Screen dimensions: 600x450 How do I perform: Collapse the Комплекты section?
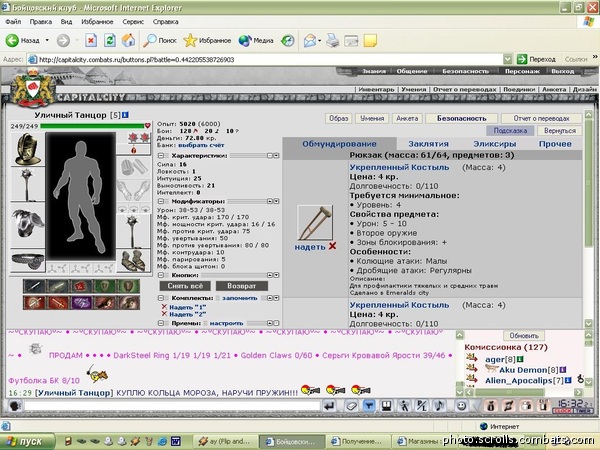[161, 298]
